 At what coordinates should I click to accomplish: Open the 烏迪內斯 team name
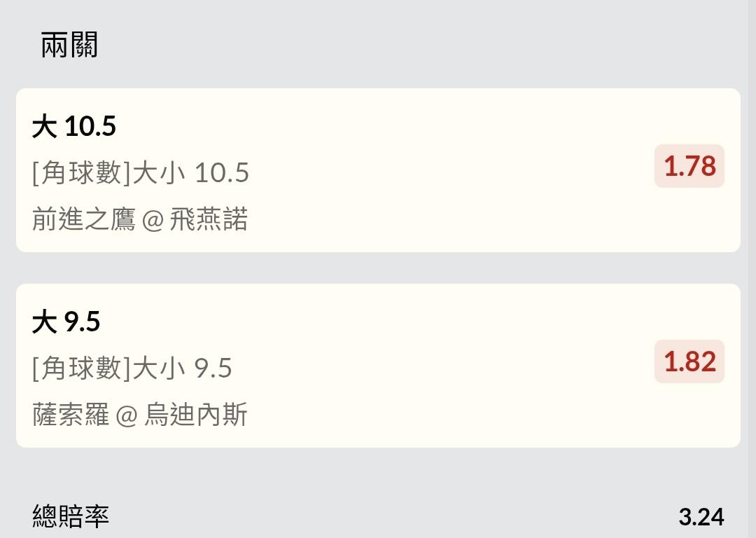click(196, 415)
